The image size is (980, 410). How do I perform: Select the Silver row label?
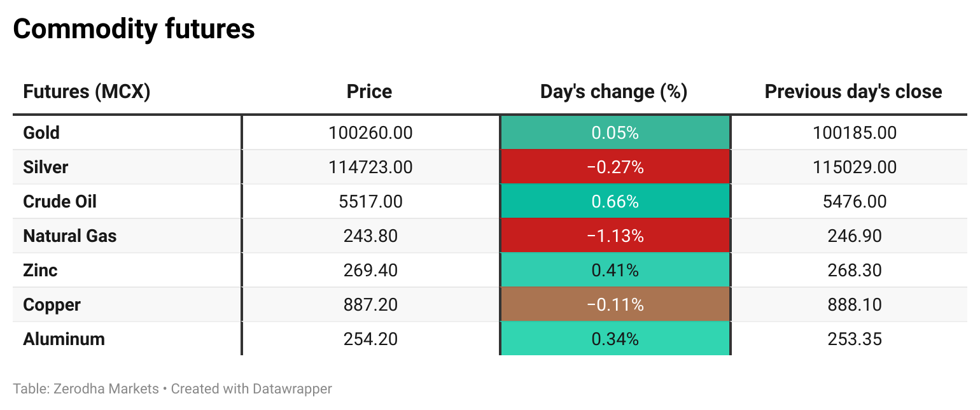[x=46, y=167]
